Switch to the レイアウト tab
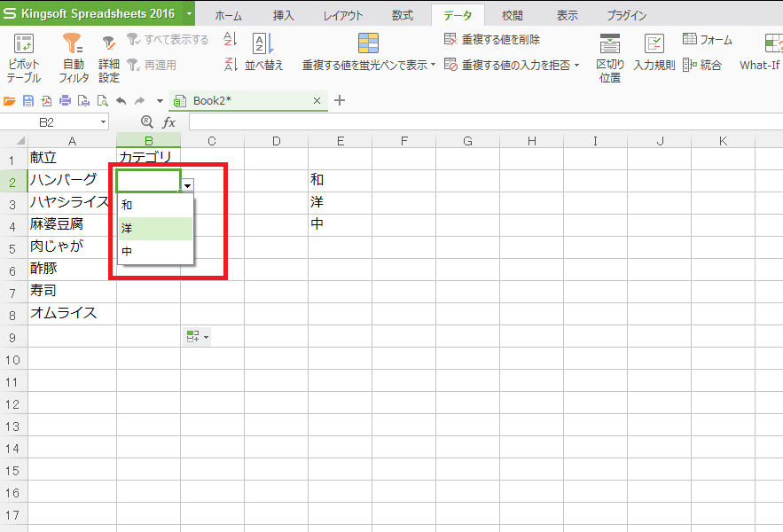Screen dimensions: 783x532 342,15
